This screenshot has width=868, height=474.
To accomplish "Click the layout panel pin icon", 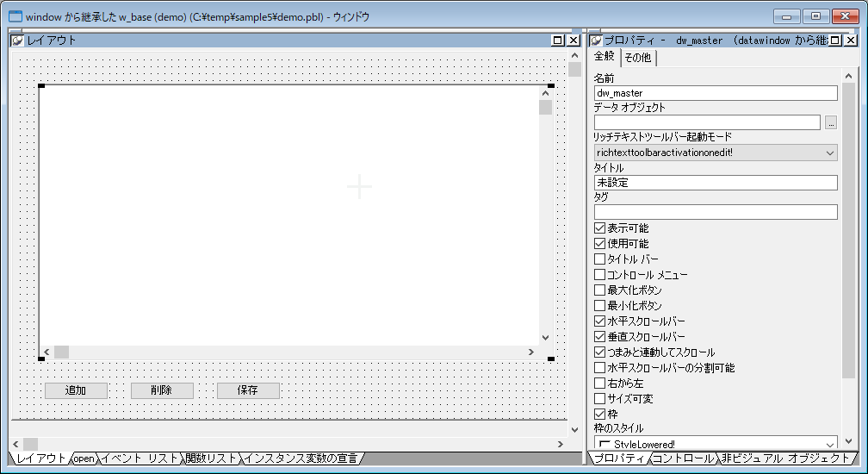I will [x=17, y=41].
